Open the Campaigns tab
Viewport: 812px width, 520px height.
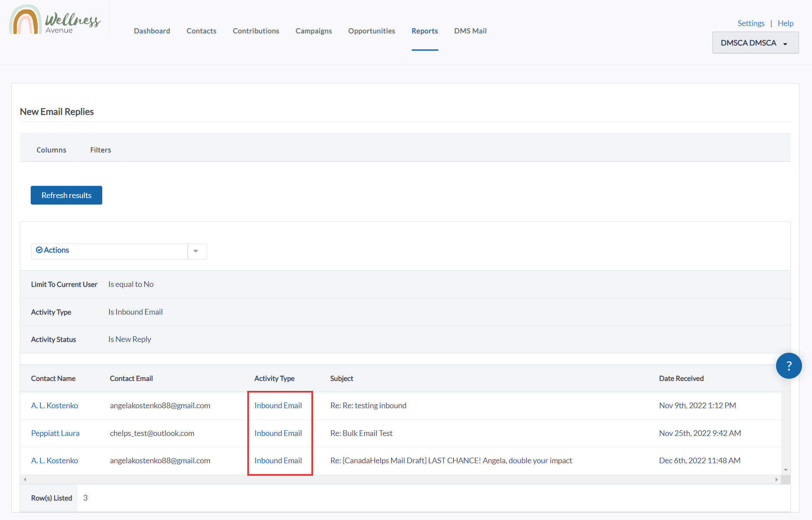click(314, 31)
